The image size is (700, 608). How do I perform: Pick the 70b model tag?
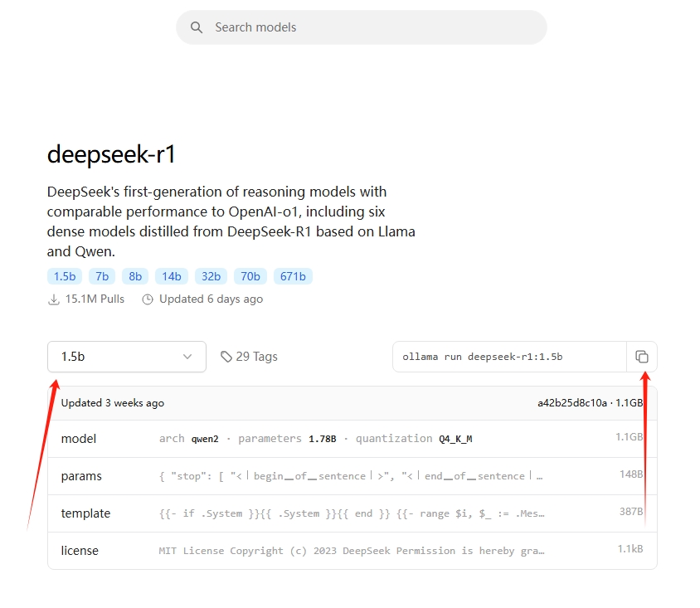pyautogui.click(x=250, y=276)
